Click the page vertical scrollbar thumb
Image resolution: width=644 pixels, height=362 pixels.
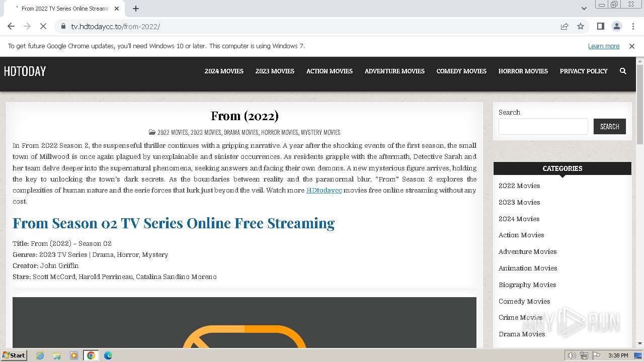tap(640, 104)
